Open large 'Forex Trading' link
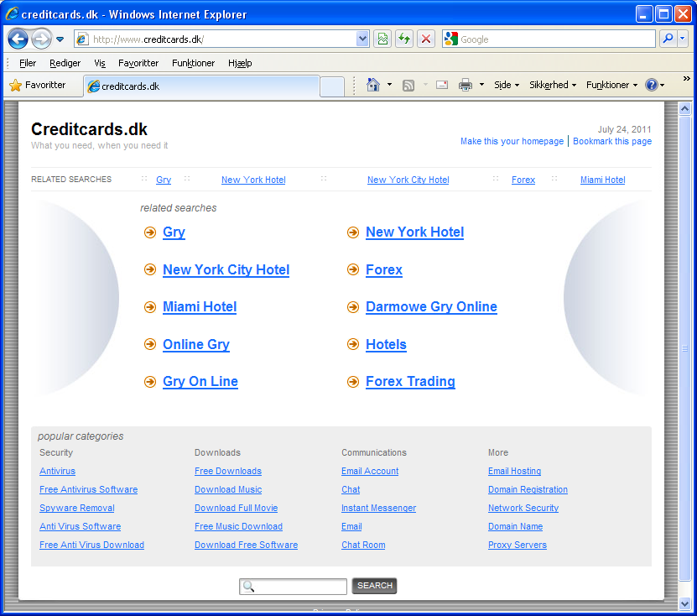This screenshot has width=697, height=616. point(410,382)
